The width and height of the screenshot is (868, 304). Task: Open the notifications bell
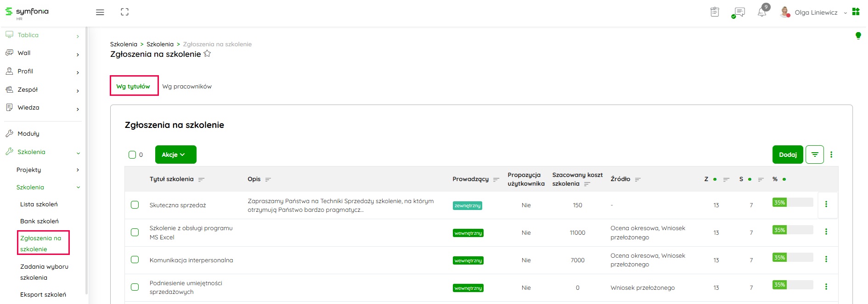point(762,12)
